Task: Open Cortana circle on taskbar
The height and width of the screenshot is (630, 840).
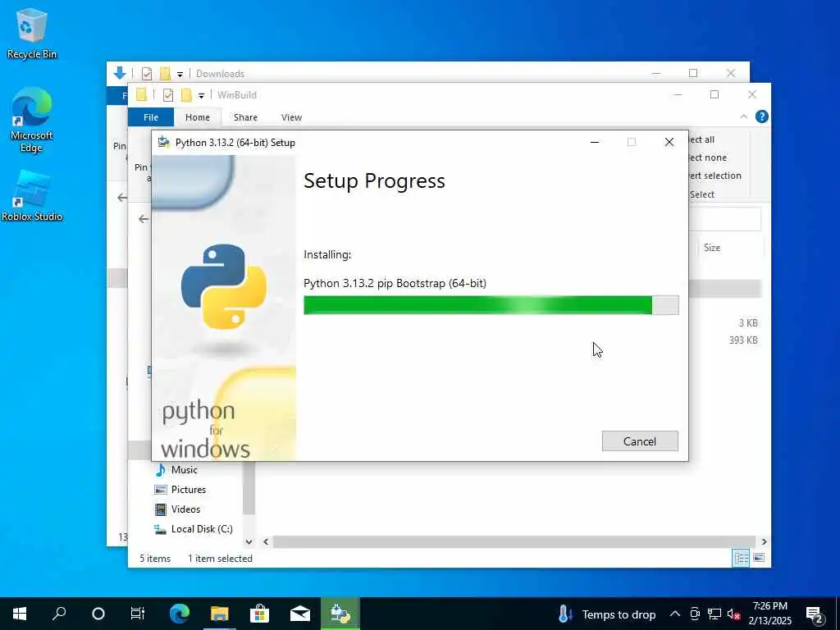Action: pos(98,614)
